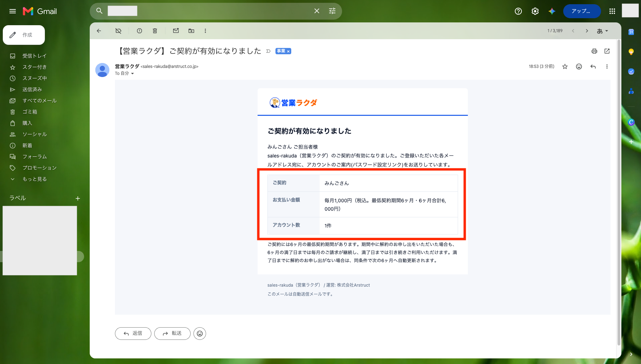Viewport: 641px width, 364px height.
Task: Open the Google apps grid
Action: tap(612, 11)
